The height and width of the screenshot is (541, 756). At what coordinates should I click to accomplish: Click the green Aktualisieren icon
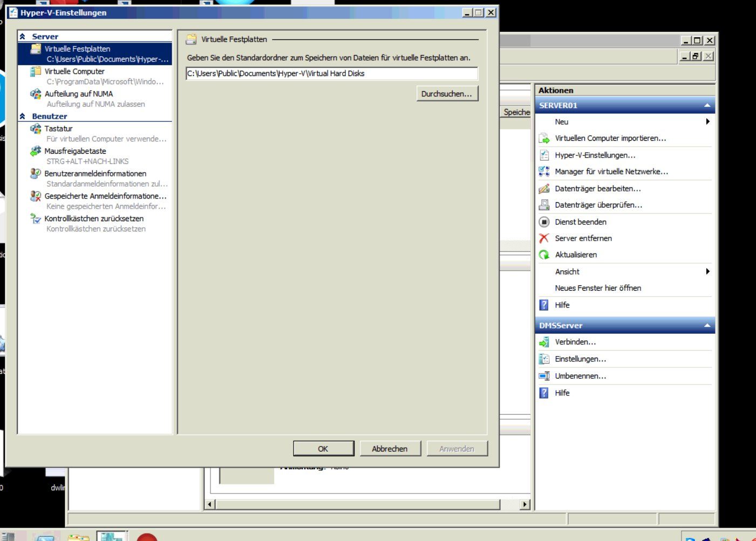544,255
